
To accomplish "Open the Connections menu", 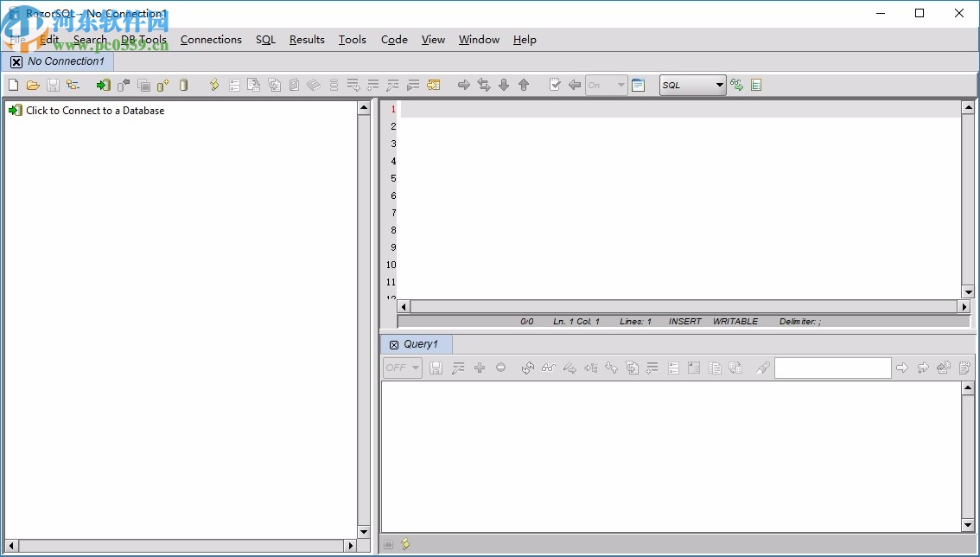I will [x=211, y=39].
